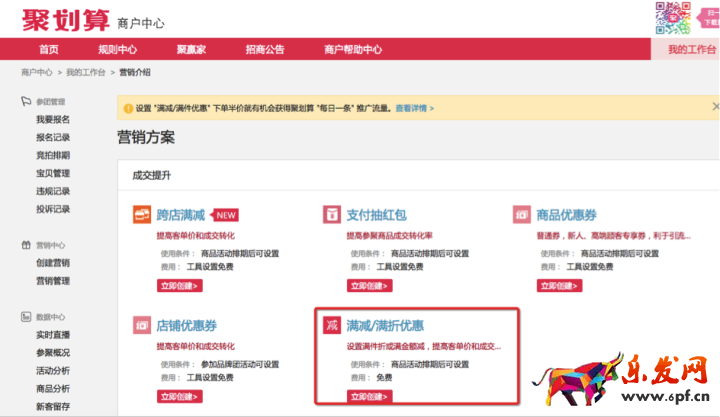720x417 pixels.
Task: Close the yellow promotion notice banner
Action: click(715, 107)
